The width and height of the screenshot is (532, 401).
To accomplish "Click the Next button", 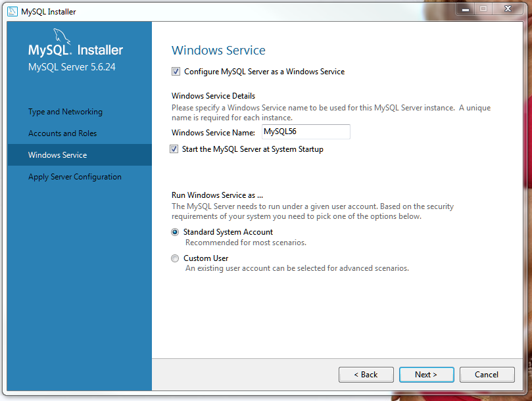I will [x=427, y=375].
